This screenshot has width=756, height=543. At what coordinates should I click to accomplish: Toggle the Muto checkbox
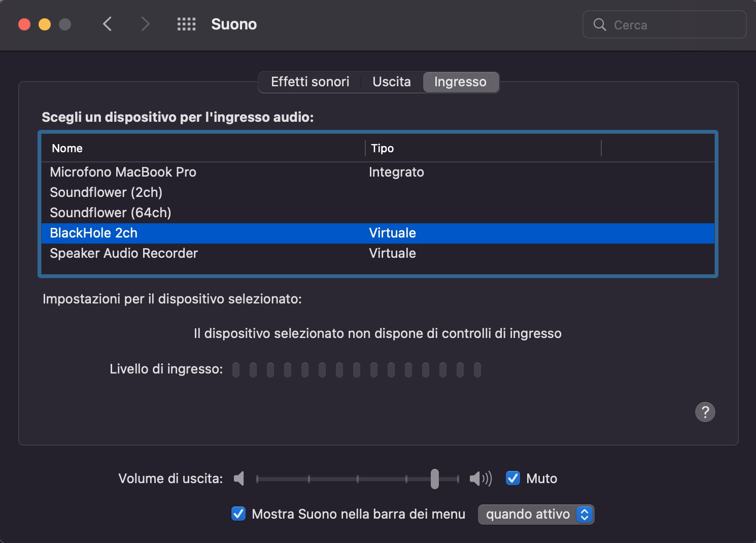(x=513, y=478)
